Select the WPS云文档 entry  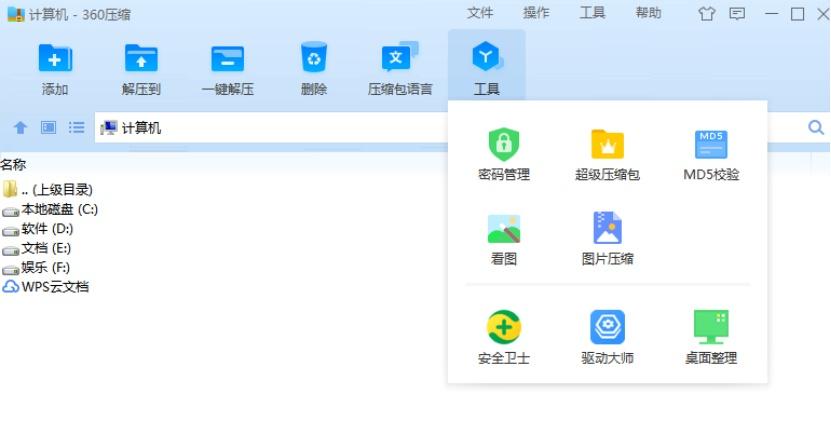(x=46, y=287)
